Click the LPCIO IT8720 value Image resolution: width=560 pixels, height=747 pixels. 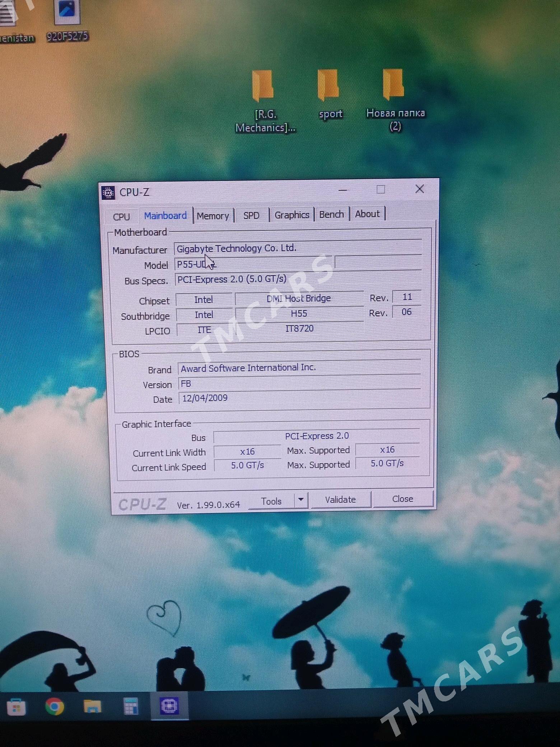[299, 328]
